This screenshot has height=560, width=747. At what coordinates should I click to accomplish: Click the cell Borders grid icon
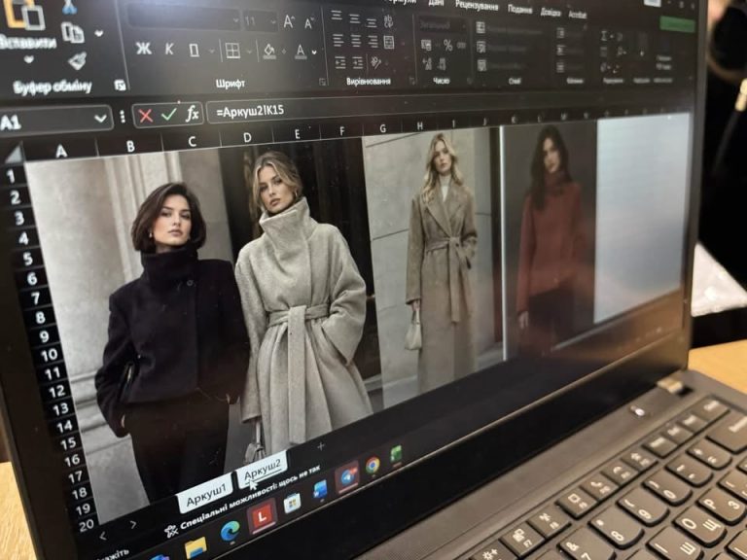pyautogui.click(x=232, y=51)
